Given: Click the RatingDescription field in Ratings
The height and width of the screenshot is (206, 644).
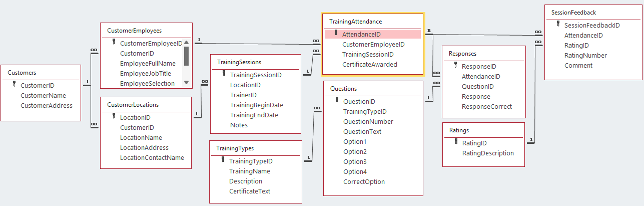Looking at the screenshot, I should [487, 153].
